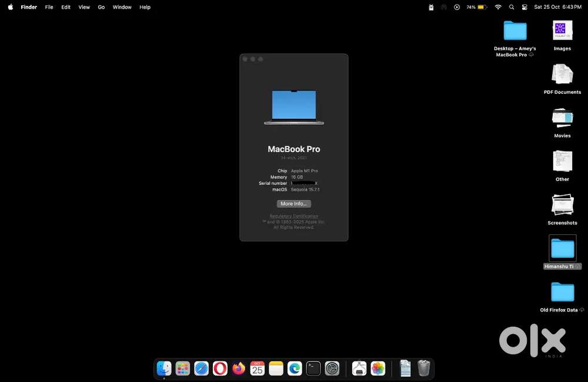Toggle Control Center in menu bar
588x382 pixels.
[524, 7]
